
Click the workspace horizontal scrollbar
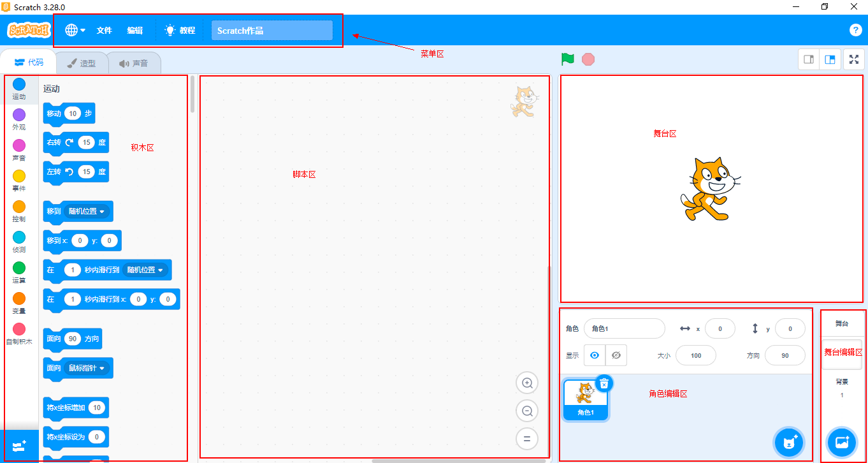click(459, 460)
